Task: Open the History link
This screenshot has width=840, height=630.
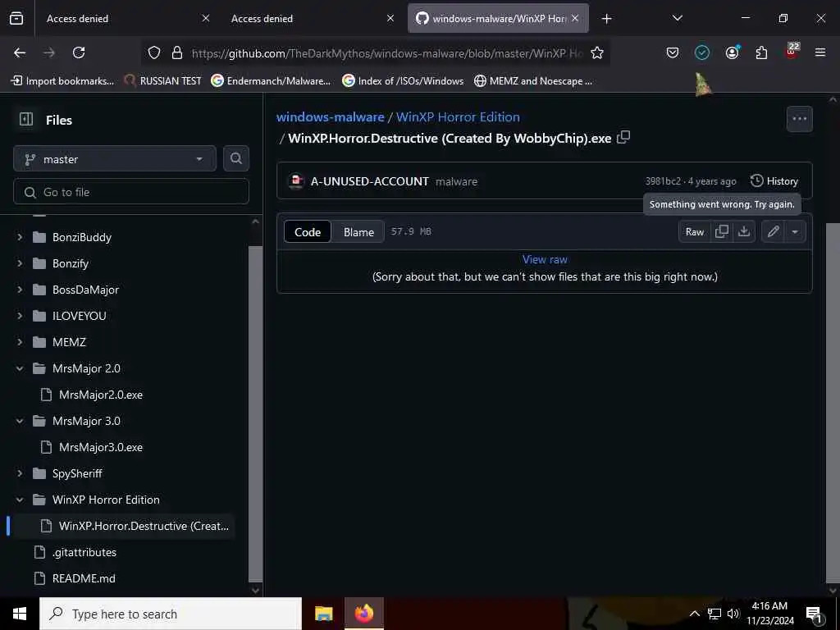Action: pos(774,181)
